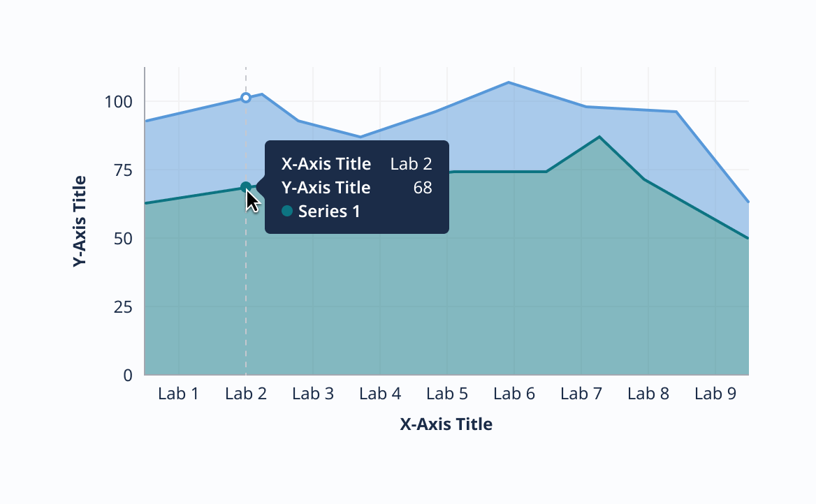Click the bold X-Axis Title below the chart

(446, 424)
